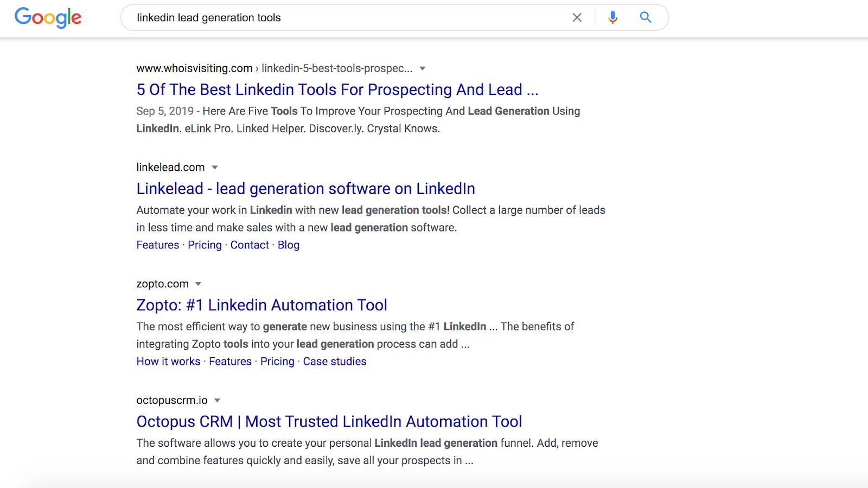
Task: Click the How it works sitelink for Zopto
Action: pos(168,361)
